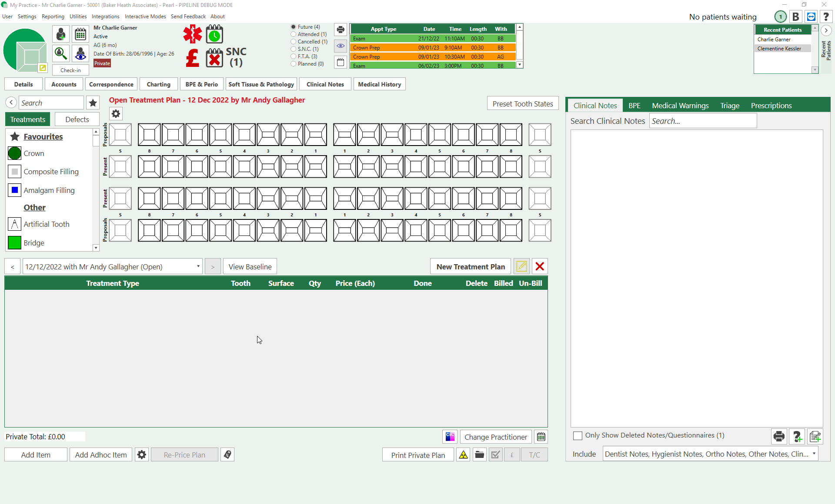835x504 pixels.
Task: Open the Medical History tab
Action: click(x=379, y=84)
